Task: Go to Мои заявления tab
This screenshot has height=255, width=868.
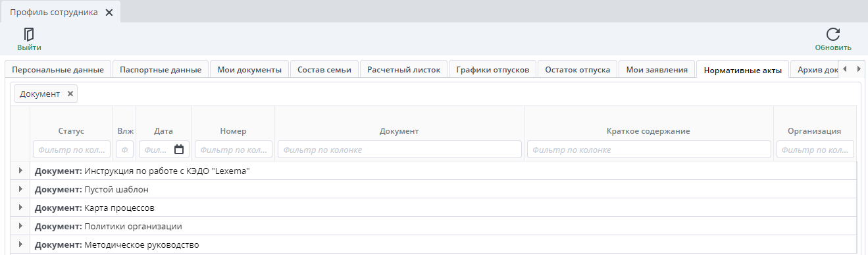Action: click(x=657, y=69)
